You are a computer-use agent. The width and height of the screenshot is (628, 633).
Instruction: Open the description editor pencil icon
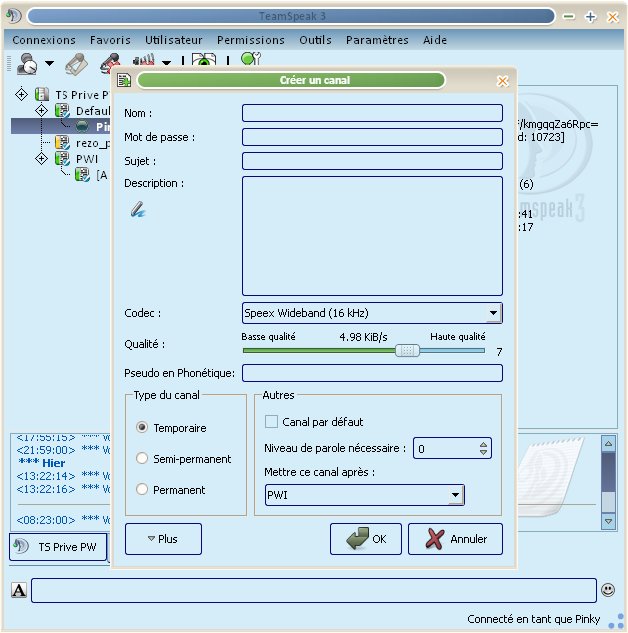pos(138,210)
